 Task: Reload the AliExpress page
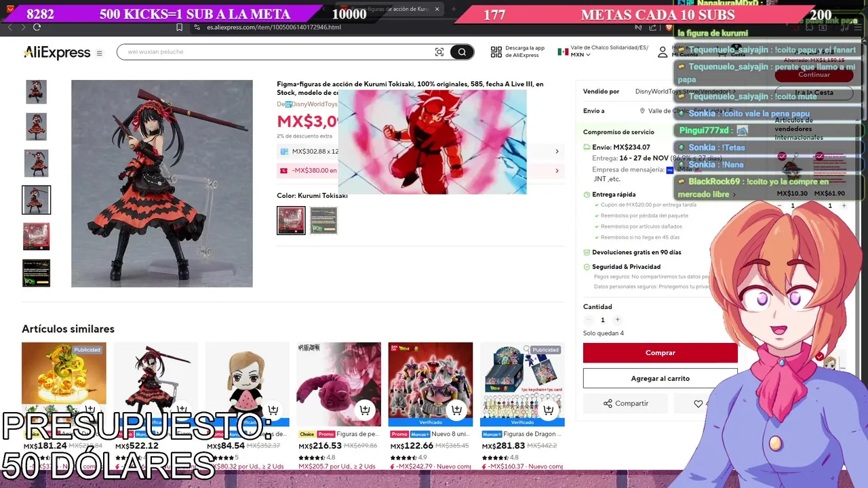click(37, 27)
